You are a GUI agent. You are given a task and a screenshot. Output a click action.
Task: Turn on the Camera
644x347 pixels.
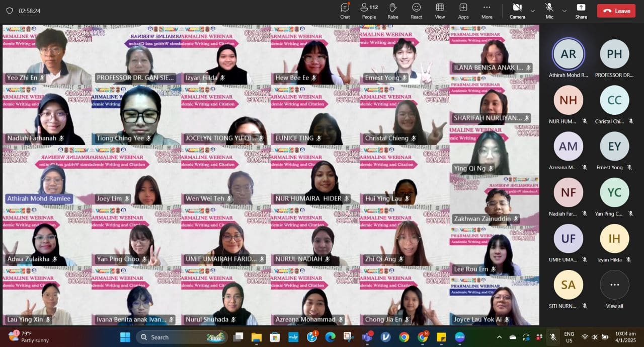pos(517,11)
